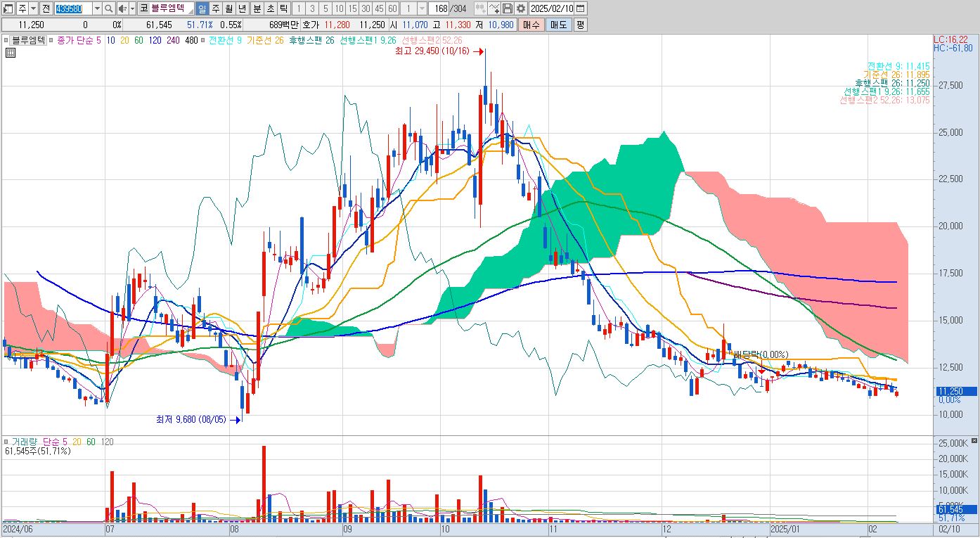Screen dimensions: 980x538
Task: Switch to 년 yearly period
Action: click(242, 8)
